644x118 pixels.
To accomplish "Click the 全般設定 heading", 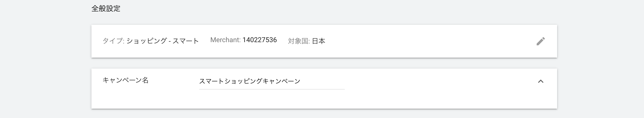I will click(106, 9).
